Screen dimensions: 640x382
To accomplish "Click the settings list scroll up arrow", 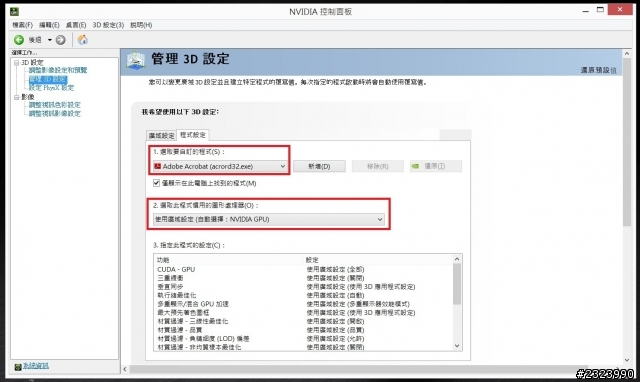I will pos(457,259).
